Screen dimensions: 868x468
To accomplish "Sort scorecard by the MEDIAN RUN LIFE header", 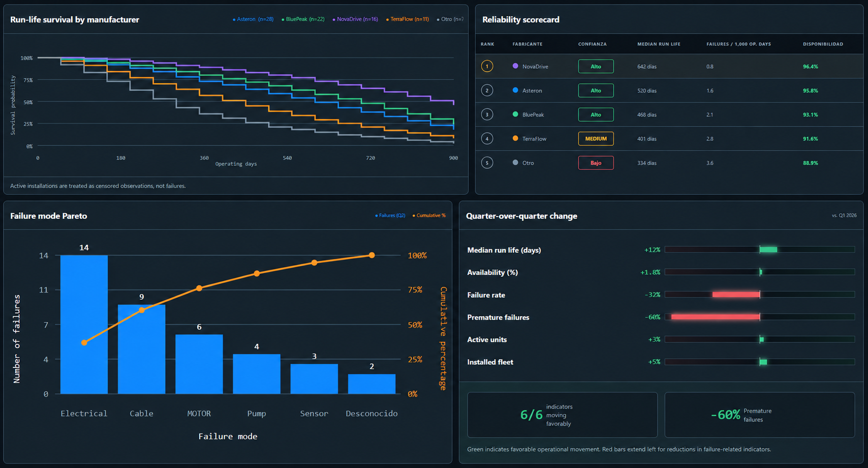I will (x=659, y=44).
